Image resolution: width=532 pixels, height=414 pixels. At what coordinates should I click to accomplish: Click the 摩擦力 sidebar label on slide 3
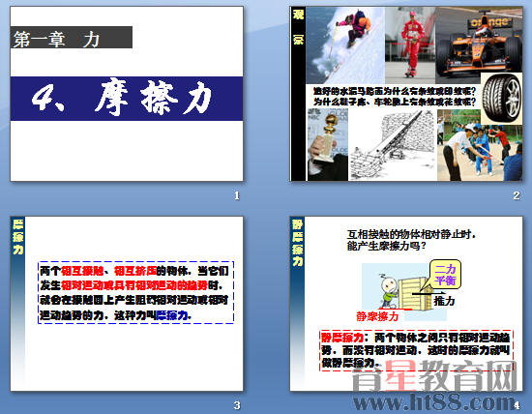pyautogui.click(x=18, y=237)
